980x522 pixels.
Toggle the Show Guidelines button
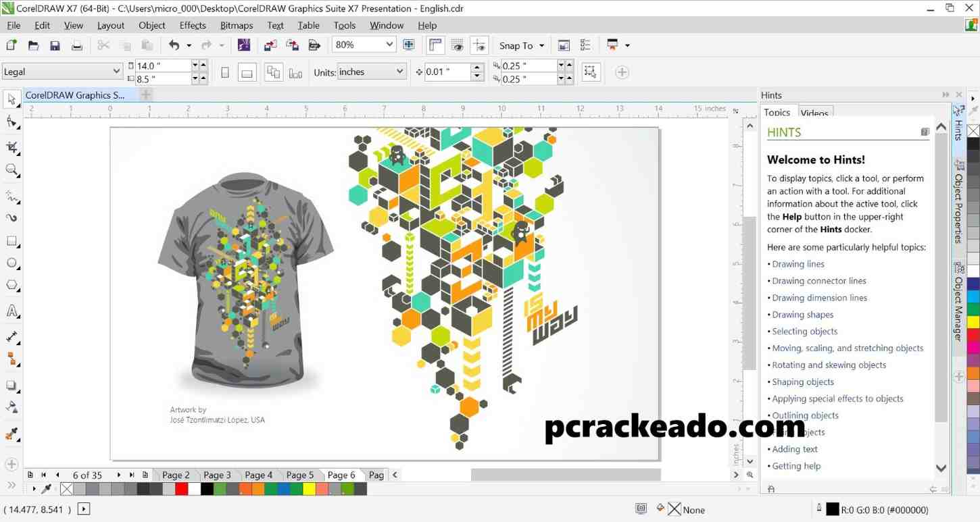(x=479, y=45)
